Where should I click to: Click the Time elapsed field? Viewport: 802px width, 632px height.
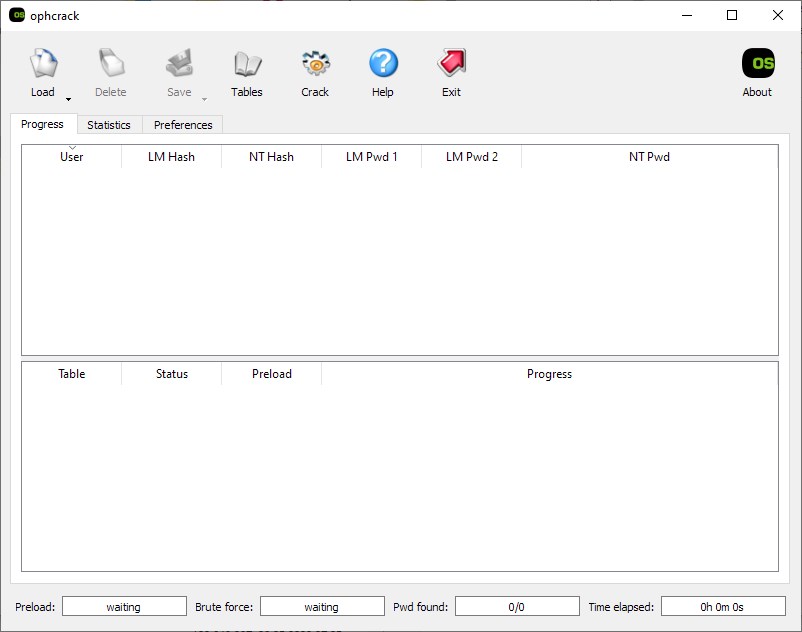tap(723, 606)
